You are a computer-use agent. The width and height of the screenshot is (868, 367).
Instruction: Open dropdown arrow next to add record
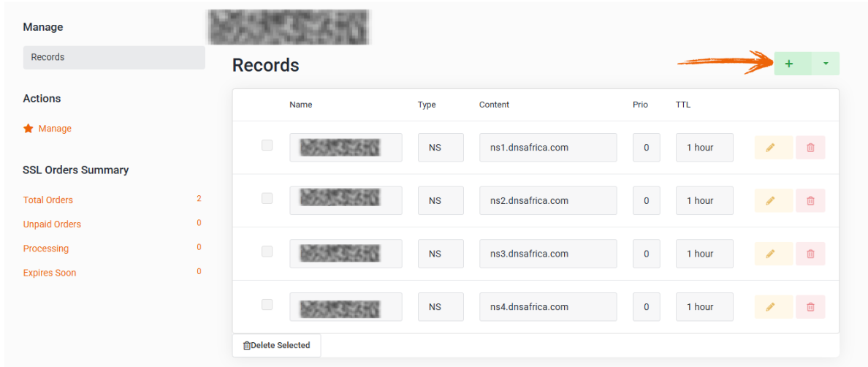pyautogui.click(x=826, y=64)
